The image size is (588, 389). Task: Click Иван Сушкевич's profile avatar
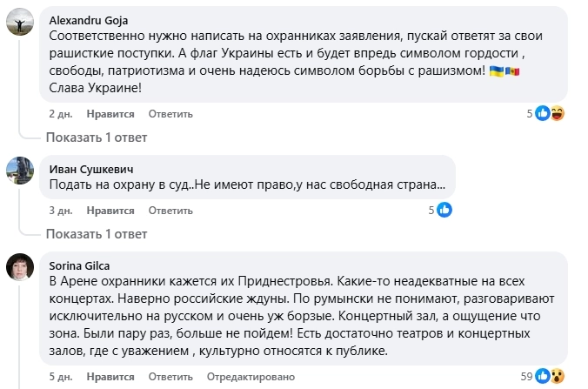click(18, 169)
